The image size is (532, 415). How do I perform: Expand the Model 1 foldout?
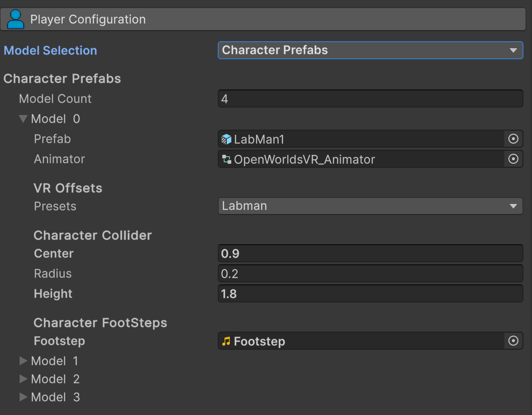[x=23, y=361]
